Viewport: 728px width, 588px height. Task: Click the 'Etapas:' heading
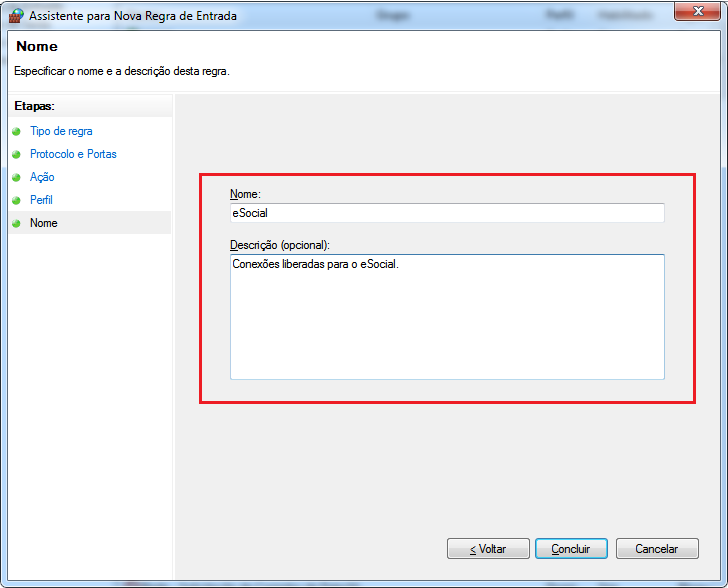pyautogui.click(x=34, y=106)
